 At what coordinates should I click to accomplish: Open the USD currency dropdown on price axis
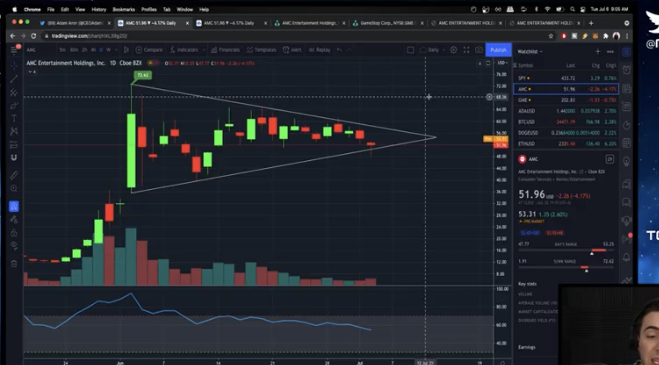click(x=503, y=63)
